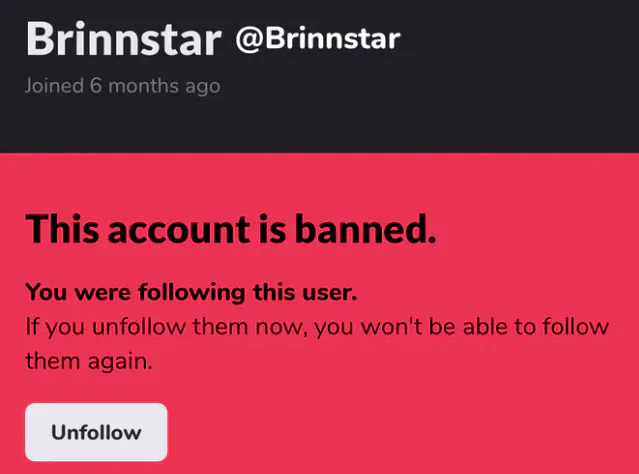Hit the white Unfollow button in banner
639x474 pixels.
coord(96,433)
